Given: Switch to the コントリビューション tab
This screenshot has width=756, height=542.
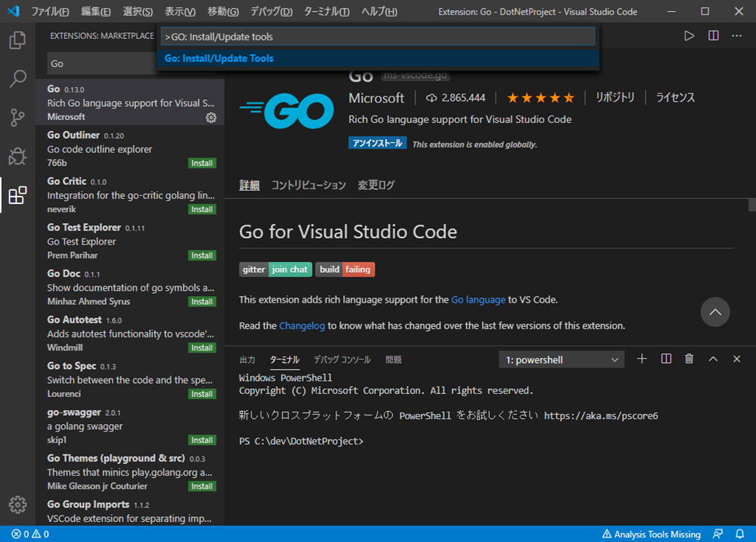Looking at the screenshot, I should 308,185.
